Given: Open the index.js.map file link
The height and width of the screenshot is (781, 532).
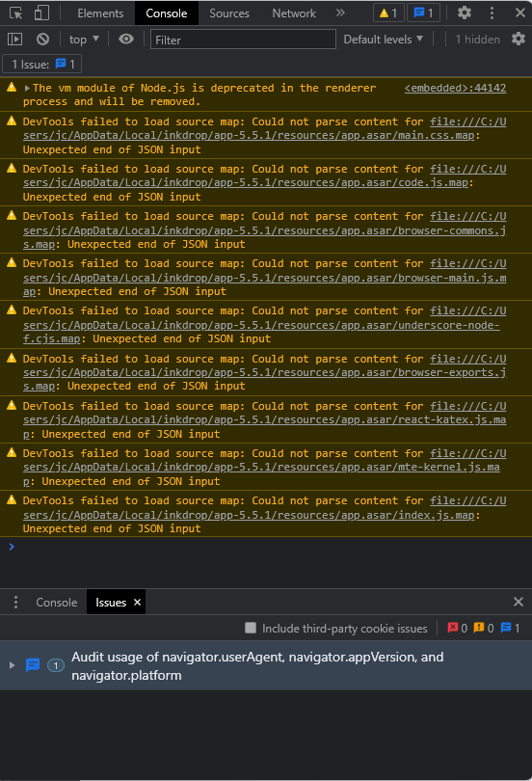Looking at the screenshot, I should (264, 507).
